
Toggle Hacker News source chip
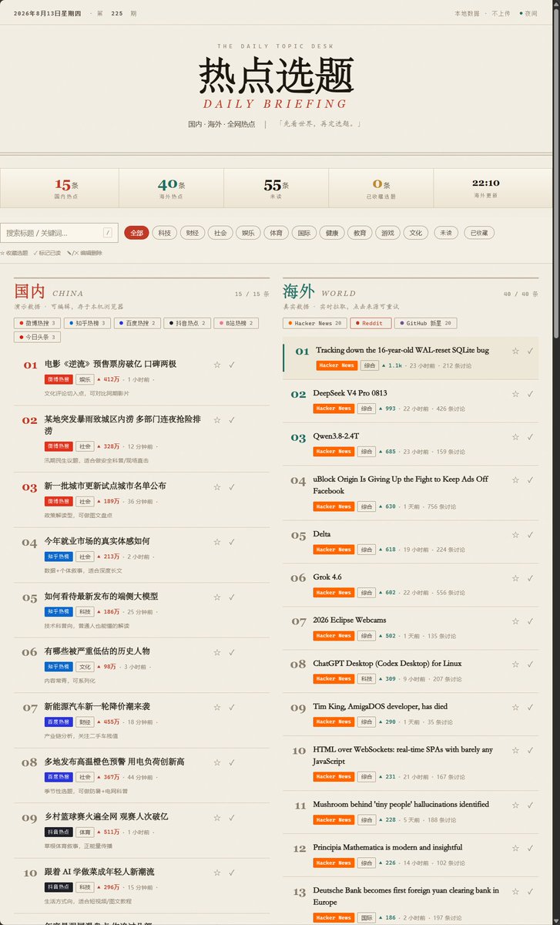(315, 323)
